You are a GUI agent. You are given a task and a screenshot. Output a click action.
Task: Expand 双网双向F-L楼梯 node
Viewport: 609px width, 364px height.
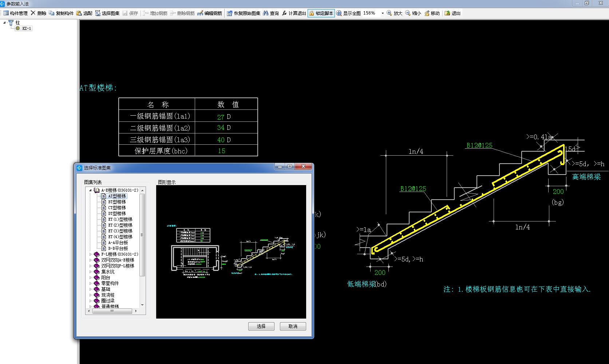91,266
